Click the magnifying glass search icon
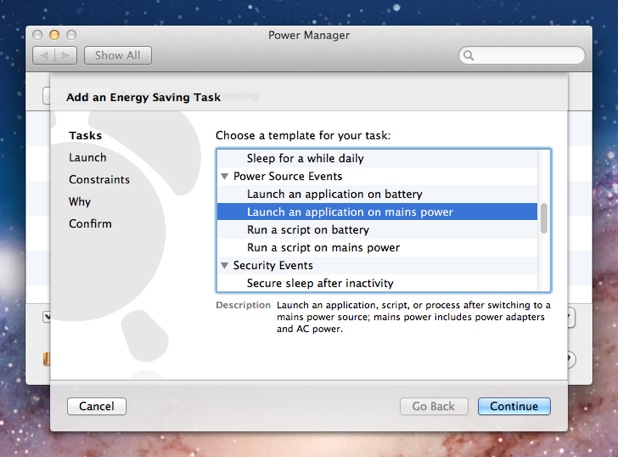 469,55
